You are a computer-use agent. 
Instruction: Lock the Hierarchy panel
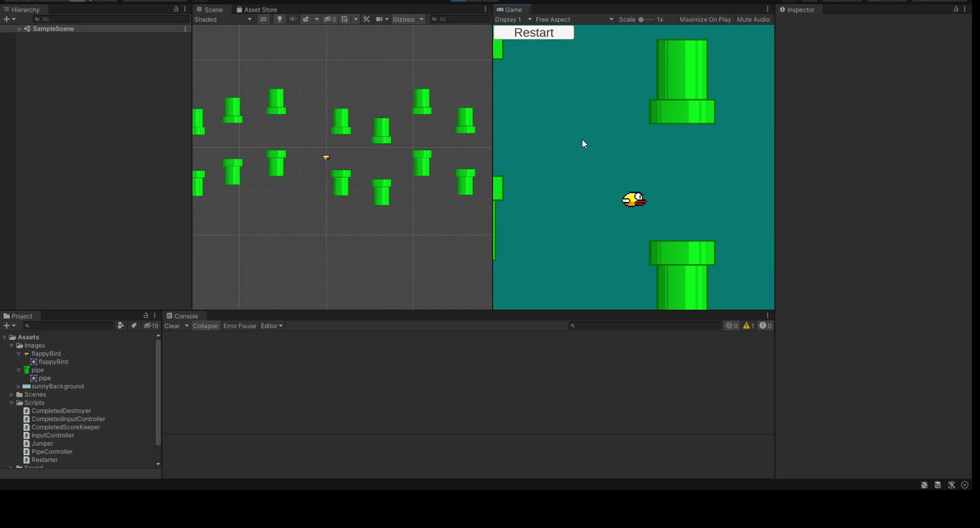point(175,9)
